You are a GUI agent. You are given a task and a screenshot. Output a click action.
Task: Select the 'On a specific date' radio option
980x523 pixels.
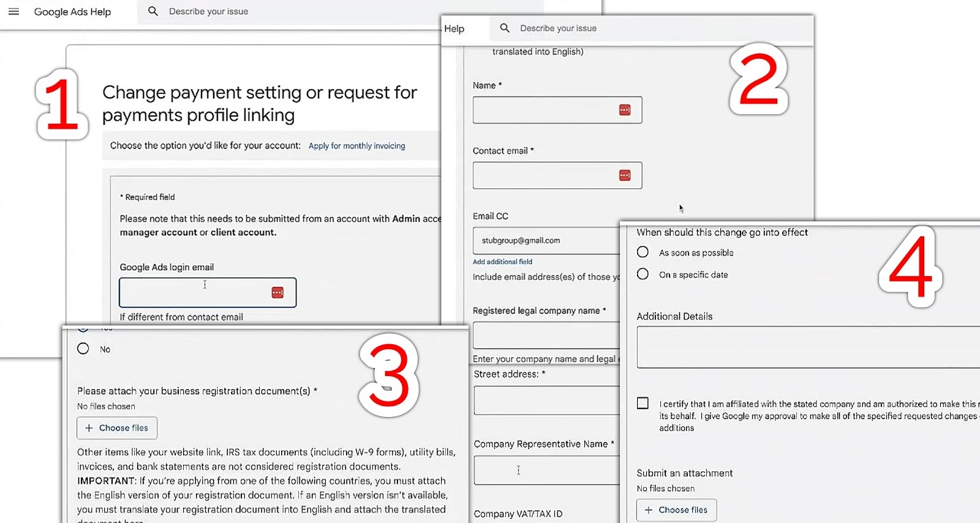tap(643, 274)
